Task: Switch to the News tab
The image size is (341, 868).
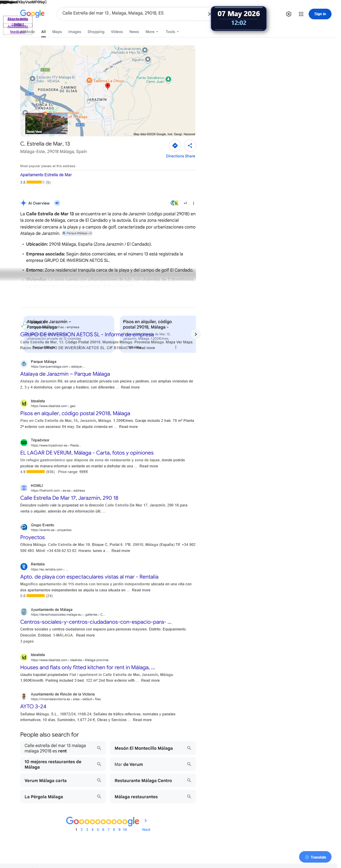Action: [134, 32]
